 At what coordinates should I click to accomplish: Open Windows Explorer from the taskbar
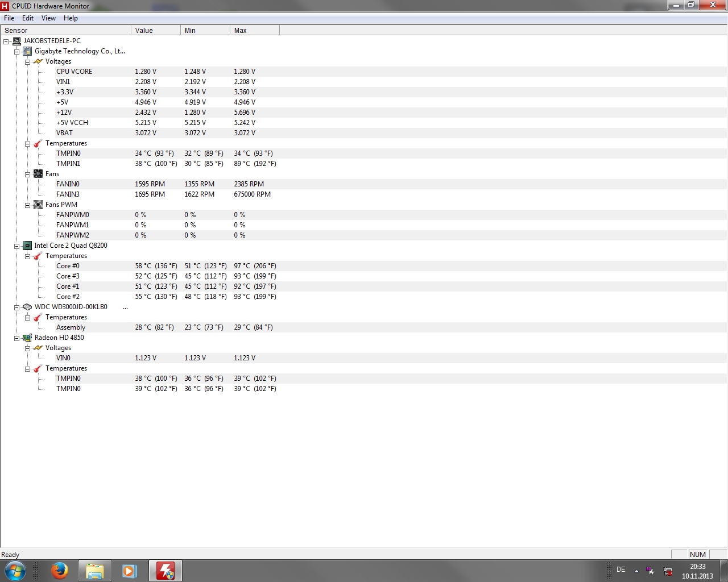click(x=94, y=571)
